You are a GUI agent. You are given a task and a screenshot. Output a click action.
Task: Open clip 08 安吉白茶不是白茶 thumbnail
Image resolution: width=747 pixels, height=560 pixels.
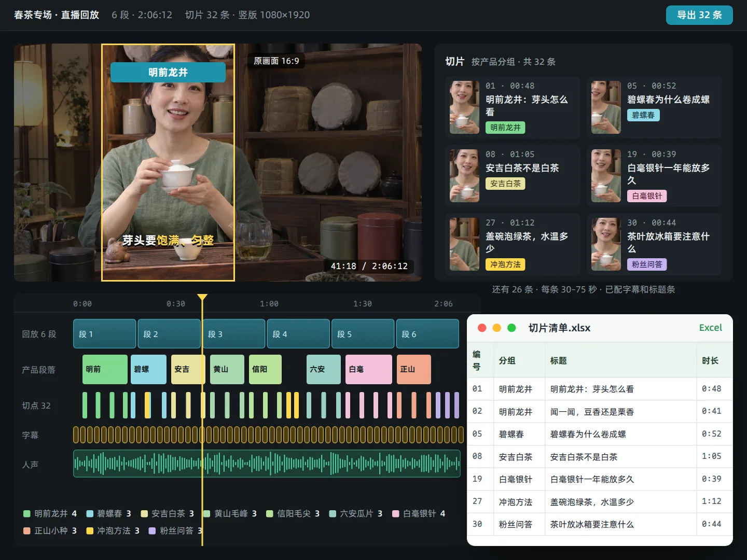tap(464, 176)
